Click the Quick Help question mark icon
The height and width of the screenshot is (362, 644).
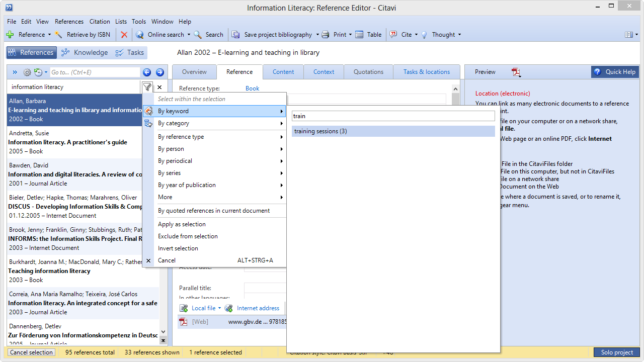pyautogui.click(x=597, y=72)
